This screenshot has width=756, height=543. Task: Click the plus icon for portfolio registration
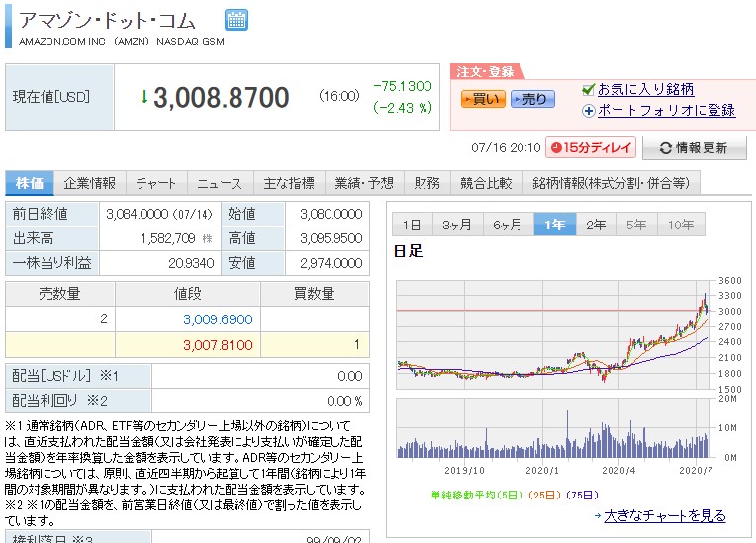tap(588, 111)
